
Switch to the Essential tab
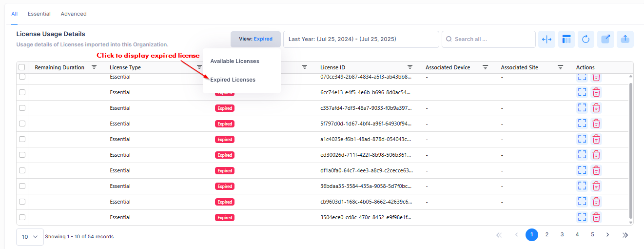39,14
